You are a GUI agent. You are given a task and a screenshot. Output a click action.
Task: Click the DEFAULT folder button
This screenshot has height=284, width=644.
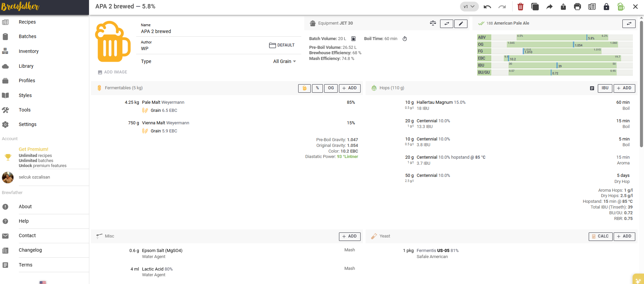click(282, 45)
